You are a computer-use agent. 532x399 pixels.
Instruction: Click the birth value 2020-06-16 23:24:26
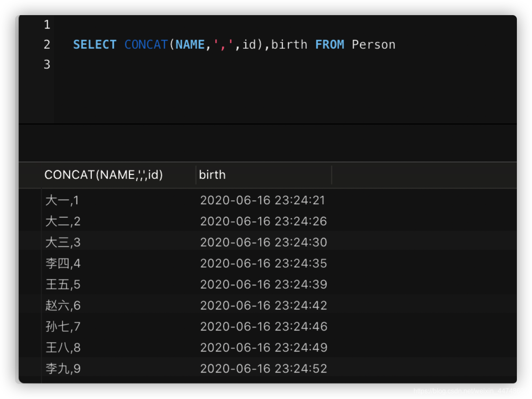(263, 221)
